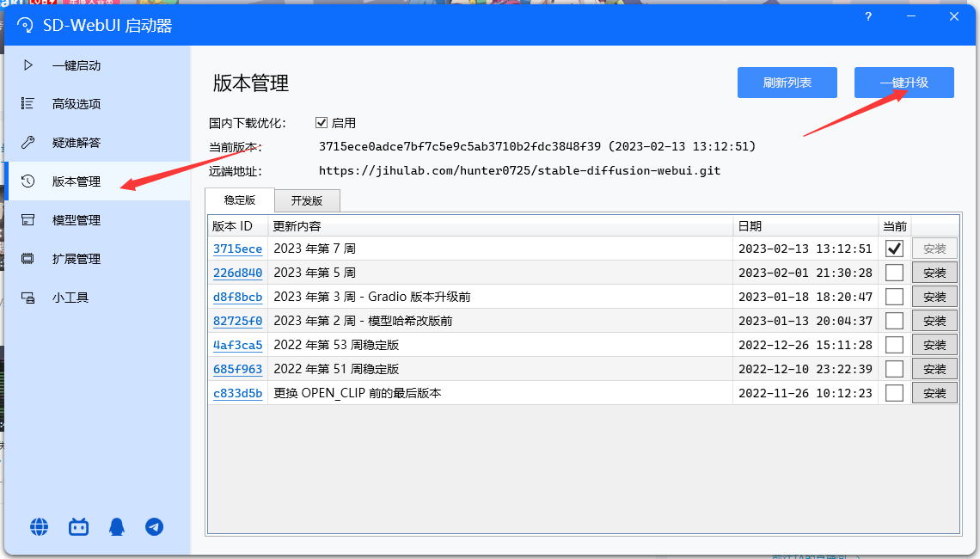Screen dimensions: 980x559
Task: Open the Telegram channel icon
Action: tap(154, 526)
